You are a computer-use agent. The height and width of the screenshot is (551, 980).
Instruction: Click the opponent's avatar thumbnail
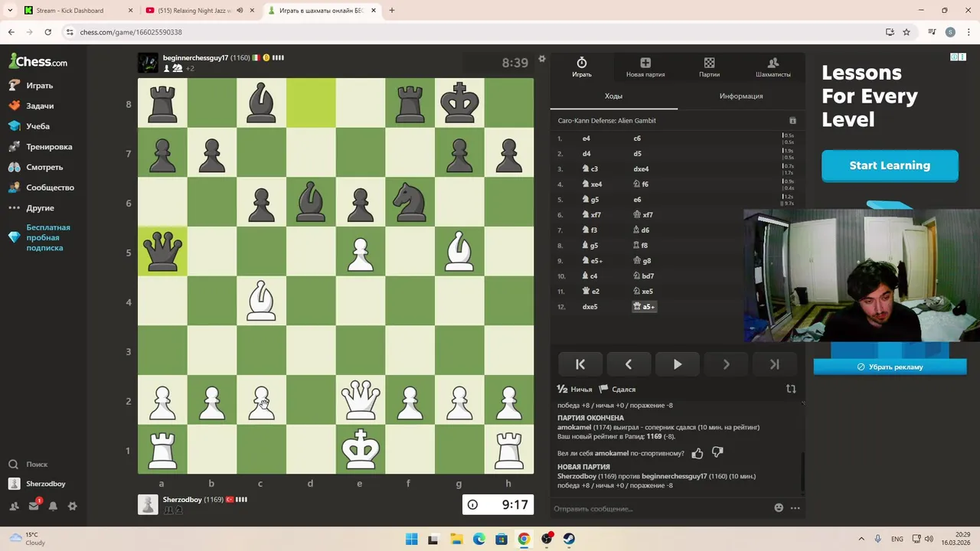click(x=148, y=63)
